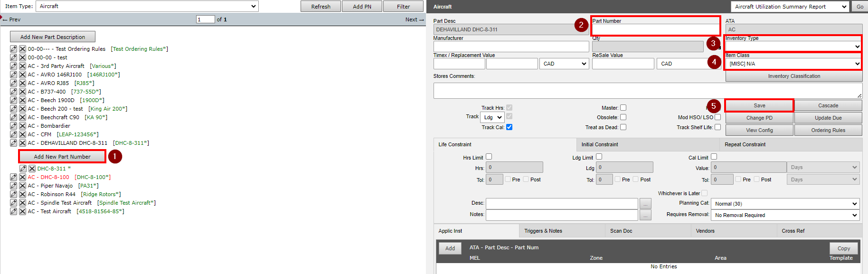Open the Planning Cat dropdown
The image size is (868, 274).
pos(785,204)
